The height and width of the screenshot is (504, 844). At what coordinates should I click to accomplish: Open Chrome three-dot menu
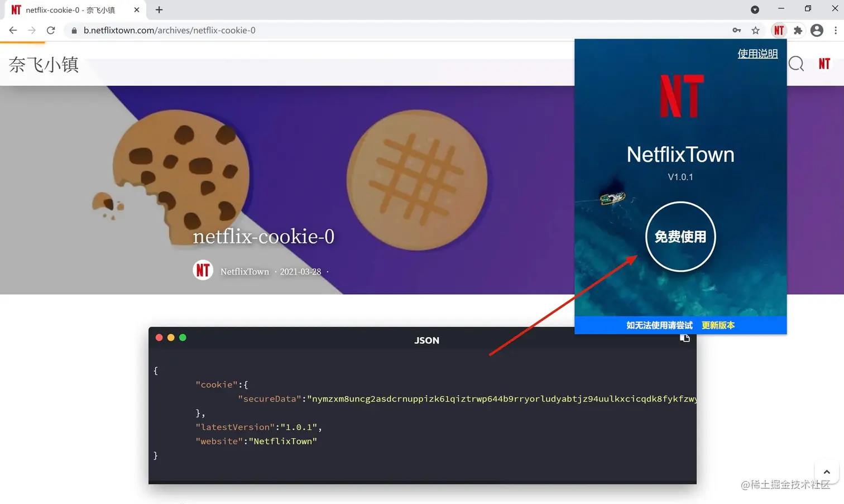(x=835, y=30)
